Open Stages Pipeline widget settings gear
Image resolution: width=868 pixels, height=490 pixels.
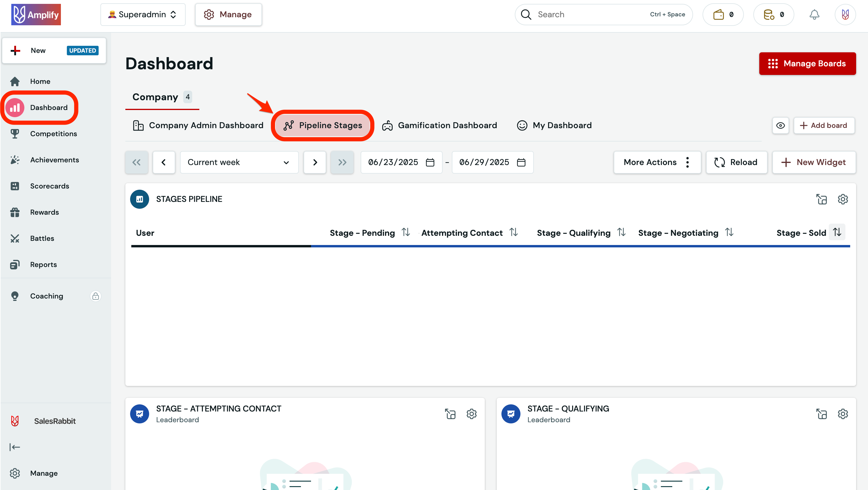click(842, 199)
